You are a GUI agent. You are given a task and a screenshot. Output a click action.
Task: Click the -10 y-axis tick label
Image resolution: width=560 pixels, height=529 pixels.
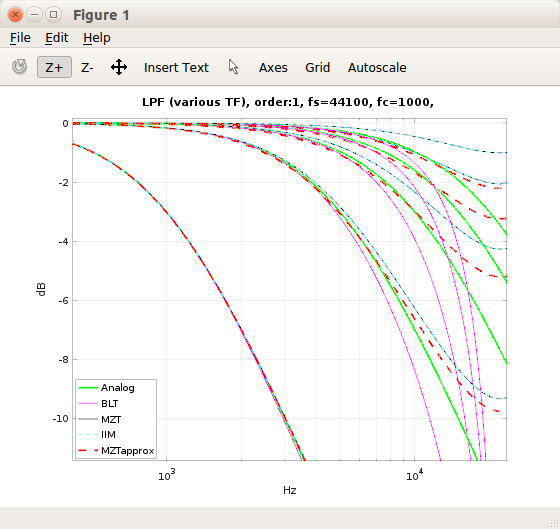click(x=60, y=419)
